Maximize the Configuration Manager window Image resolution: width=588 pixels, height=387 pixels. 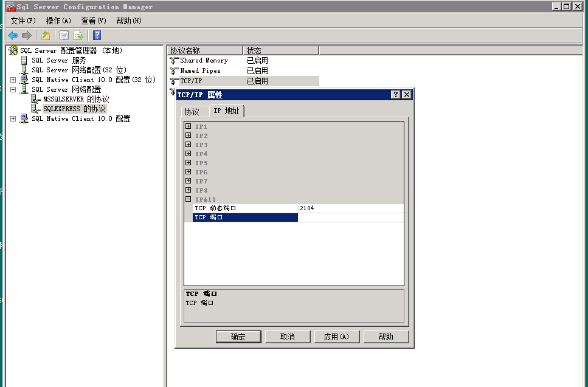(x=567, y=6)
